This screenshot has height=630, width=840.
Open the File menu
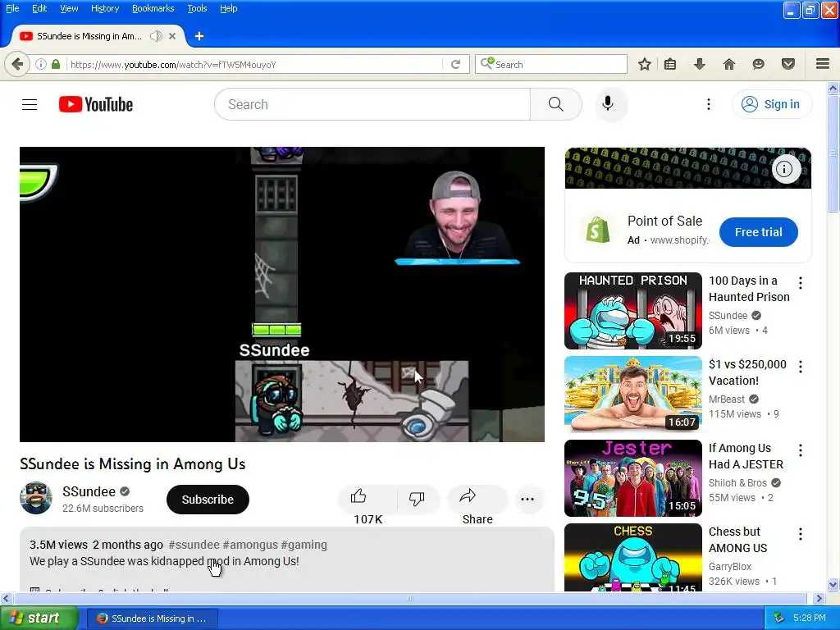(12, 8)
